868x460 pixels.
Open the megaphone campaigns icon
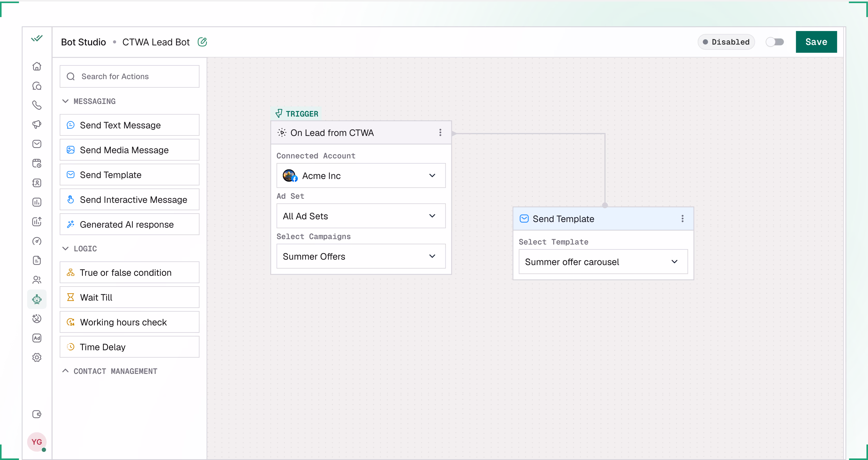coord(37,124)
